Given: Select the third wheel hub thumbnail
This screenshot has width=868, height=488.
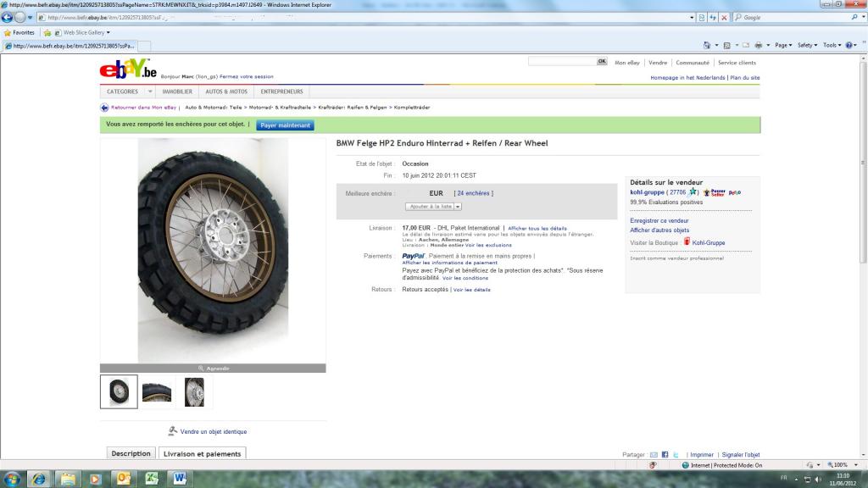Looking at the screenshot, I should [194, 391].
